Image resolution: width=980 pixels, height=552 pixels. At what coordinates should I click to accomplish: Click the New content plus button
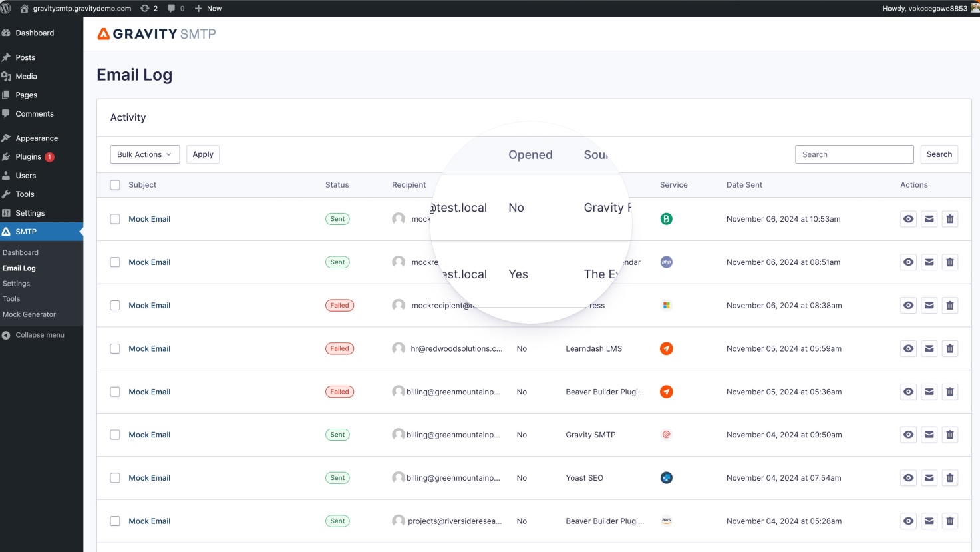tap(208, 8)
